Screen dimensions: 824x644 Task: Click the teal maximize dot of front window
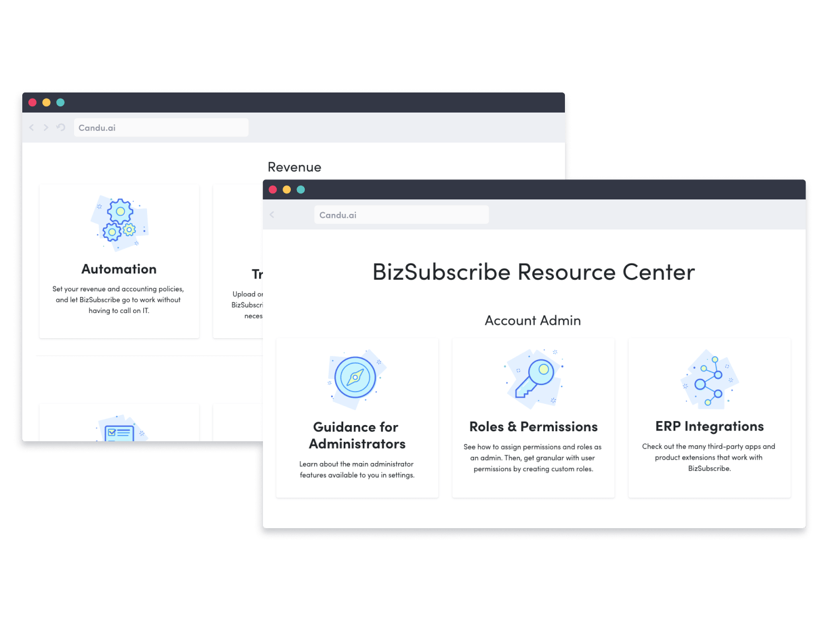pos(301,189)
